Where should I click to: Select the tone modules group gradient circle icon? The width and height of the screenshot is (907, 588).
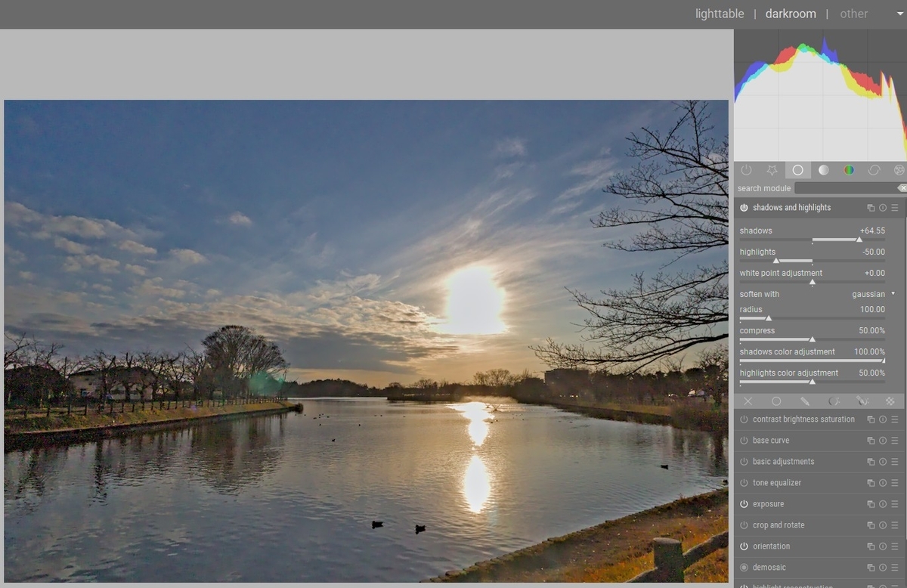pyautogui.click(x=823, y=170)
